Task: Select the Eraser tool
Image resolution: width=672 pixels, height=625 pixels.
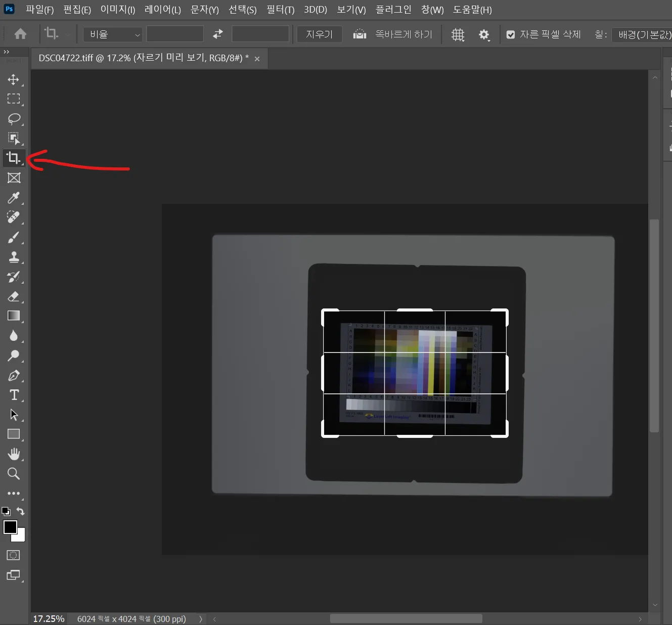Action: tap(14, 296)
